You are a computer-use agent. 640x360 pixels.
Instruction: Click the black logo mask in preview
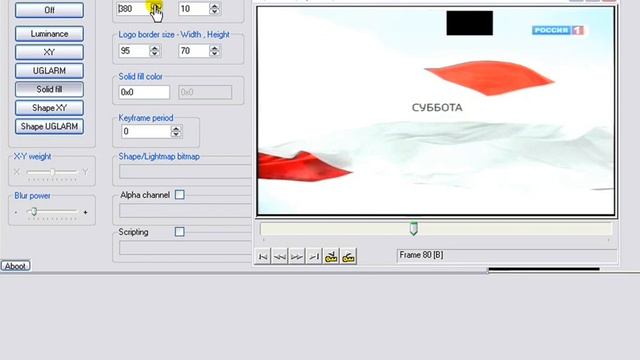469,23
